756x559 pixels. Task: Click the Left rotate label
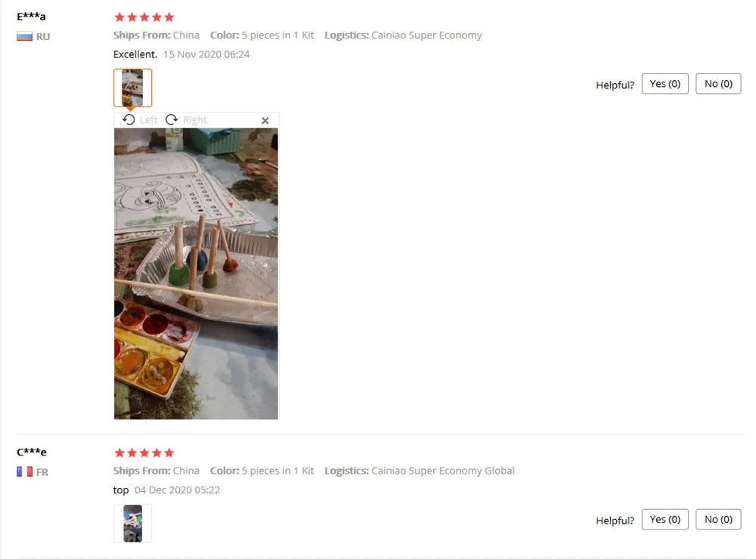click(x=148, y=120)
